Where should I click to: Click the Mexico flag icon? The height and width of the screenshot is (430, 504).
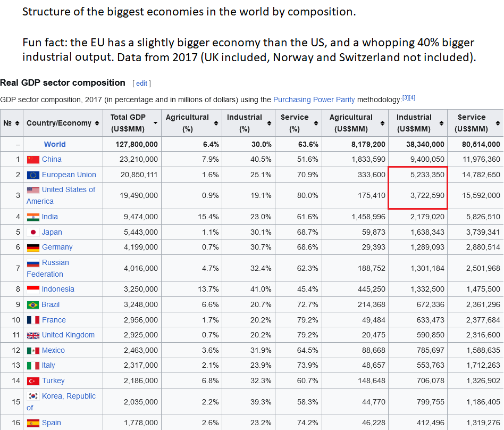[x=33, y=351]
